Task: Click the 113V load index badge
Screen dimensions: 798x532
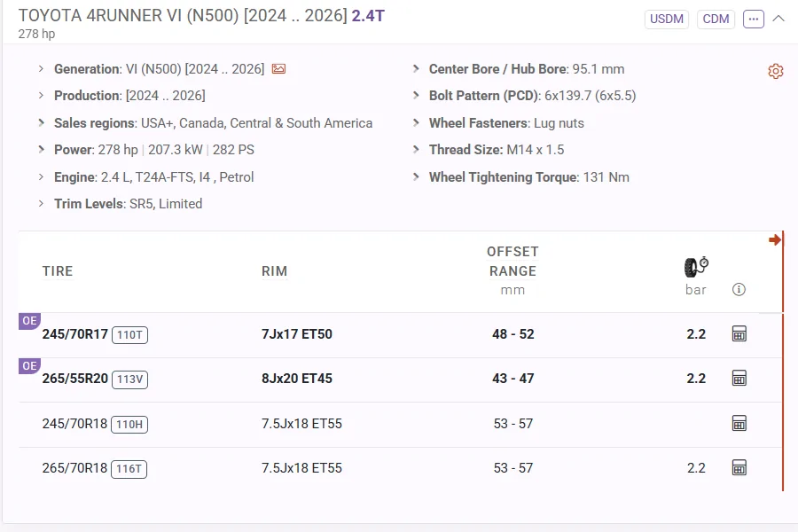Action: [x=129, y=379]
